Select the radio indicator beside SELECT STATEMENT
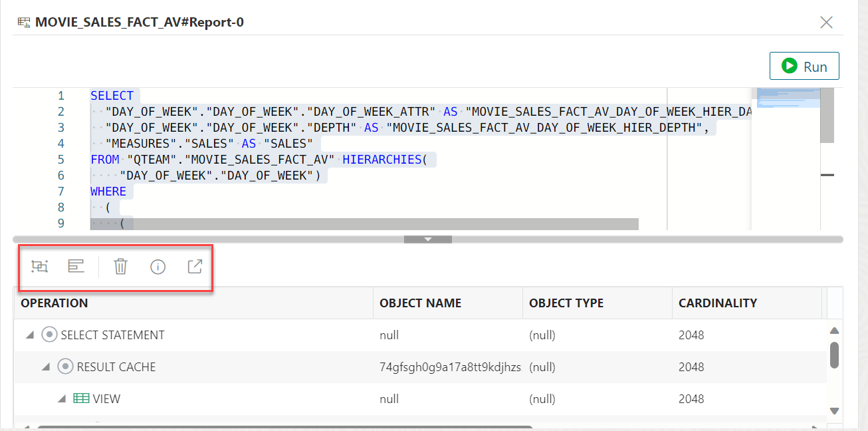 coord(49,335)
